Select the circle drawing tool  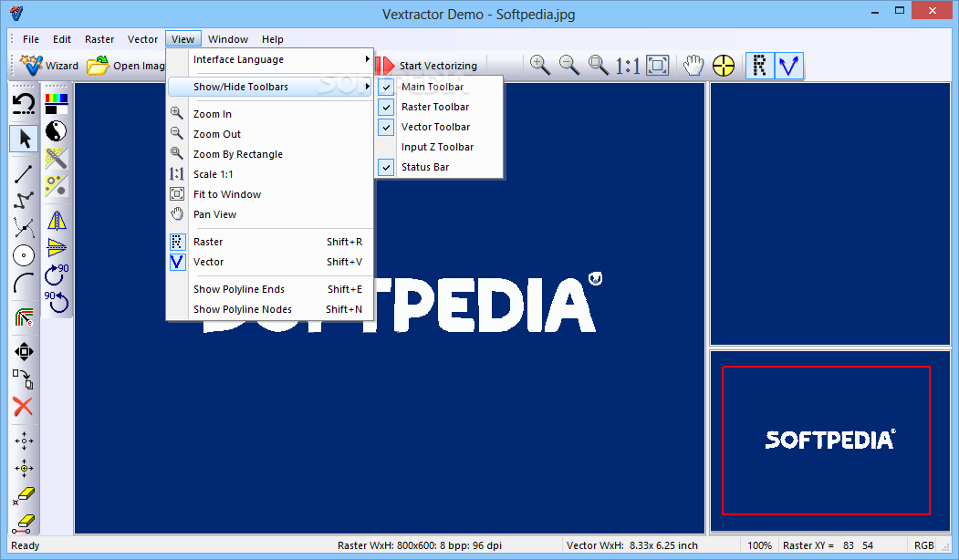pyautogui.click(x=24, y=255)
